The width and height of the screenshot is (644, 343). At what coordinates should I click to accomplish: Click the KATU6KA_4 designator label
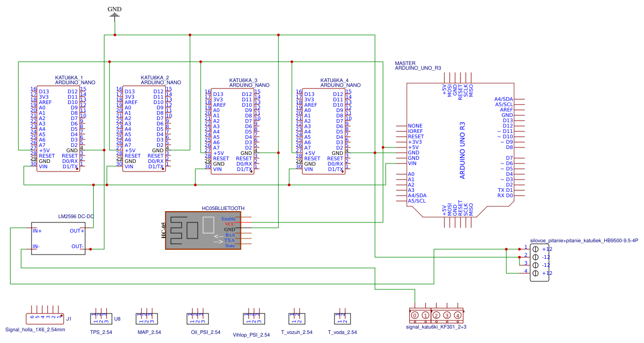click(x=334, y=80)
